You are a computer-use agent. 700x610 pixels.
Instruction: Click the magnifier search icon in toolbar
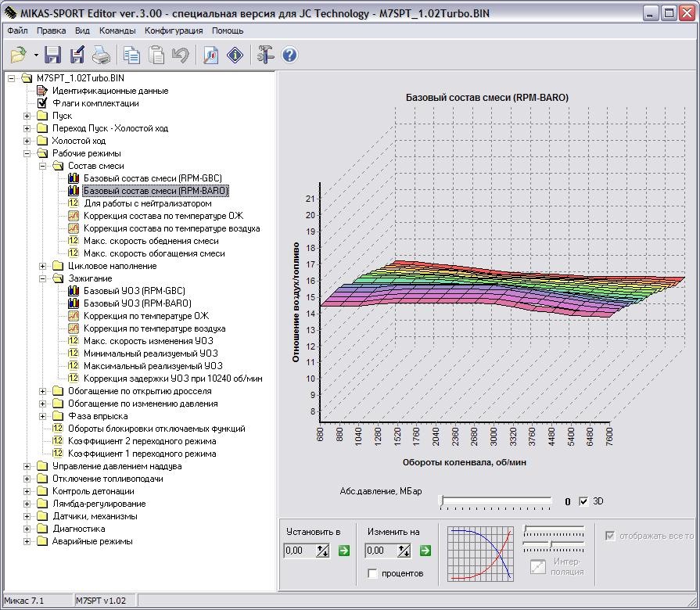(210, 55)
